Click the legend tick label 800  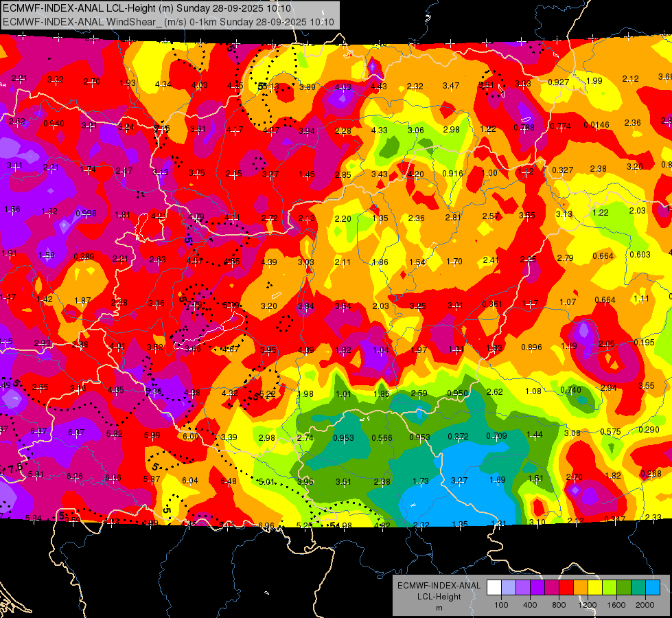[559, 605]
